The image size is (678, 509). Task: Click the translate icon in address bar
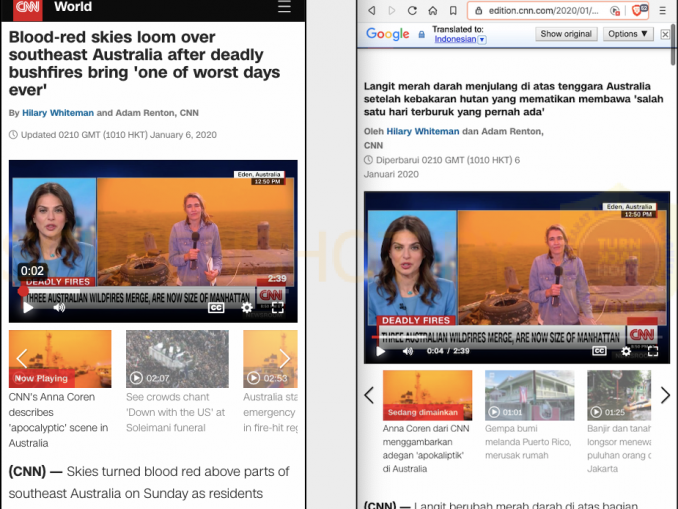click(x=614, y=11)
